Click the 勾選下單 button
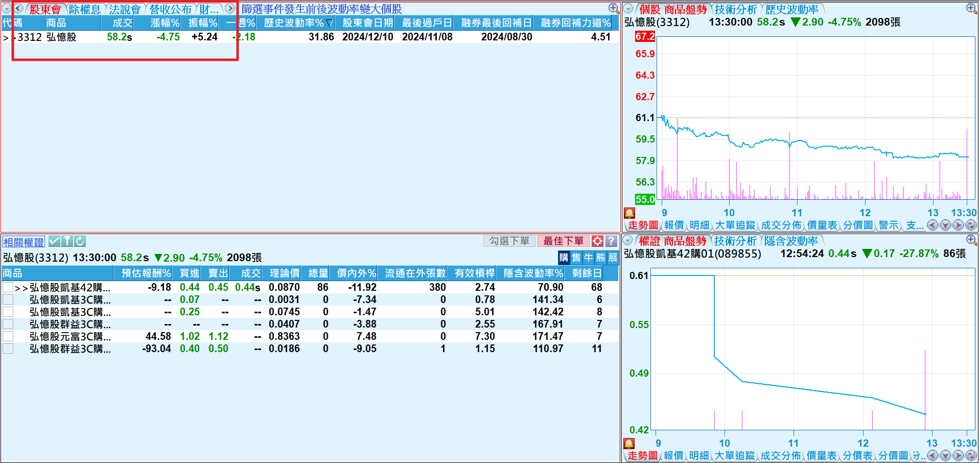 pos(509,241)
